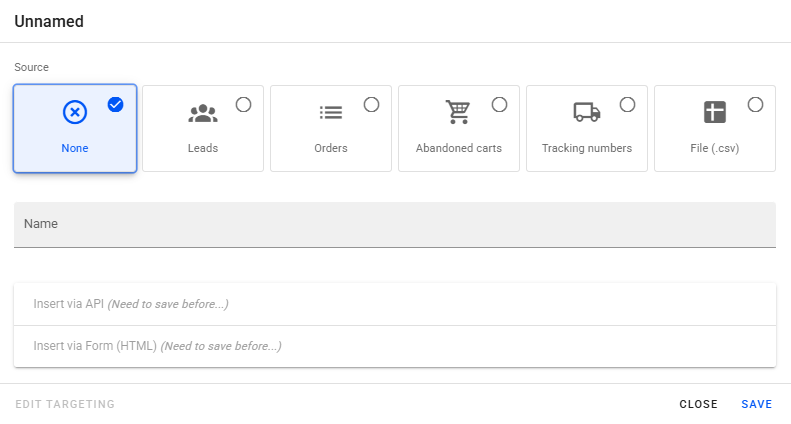
Task: Click the EDIT TARGETING button
Action: pyautogui.click(x=65, y=404)
